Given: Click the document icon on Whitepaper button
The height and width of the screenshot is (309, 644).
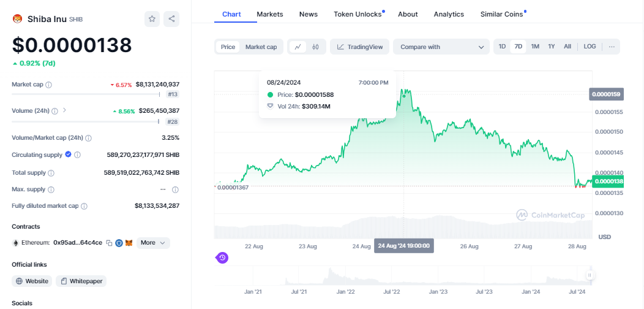Looking at the screenshot, I should coord(64,281).
